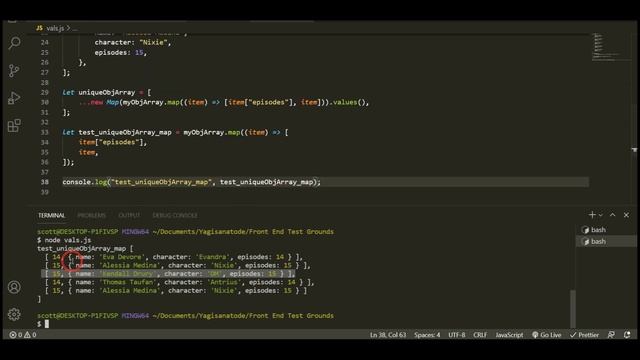Click the line number 29 in gutter
The width and height of the screenshot is (640, 360).
point(44,93)
